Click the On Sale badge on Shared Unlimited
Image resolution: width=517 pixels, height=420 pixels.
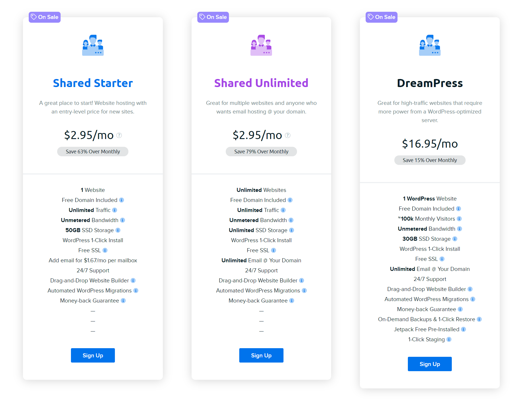coord(213,17)
